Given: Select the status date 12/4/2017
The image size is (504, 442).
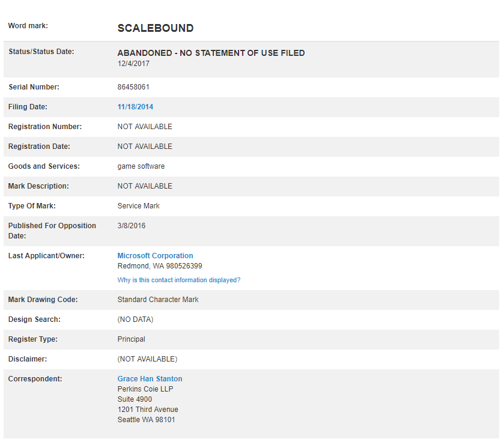Looking at the screenshot, I should click(133, 64).
